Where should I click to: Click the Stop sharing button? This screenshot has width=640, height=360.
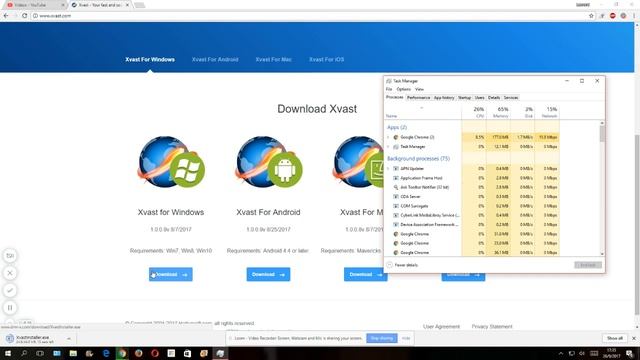pyautogui.click(x=382, y=338)
